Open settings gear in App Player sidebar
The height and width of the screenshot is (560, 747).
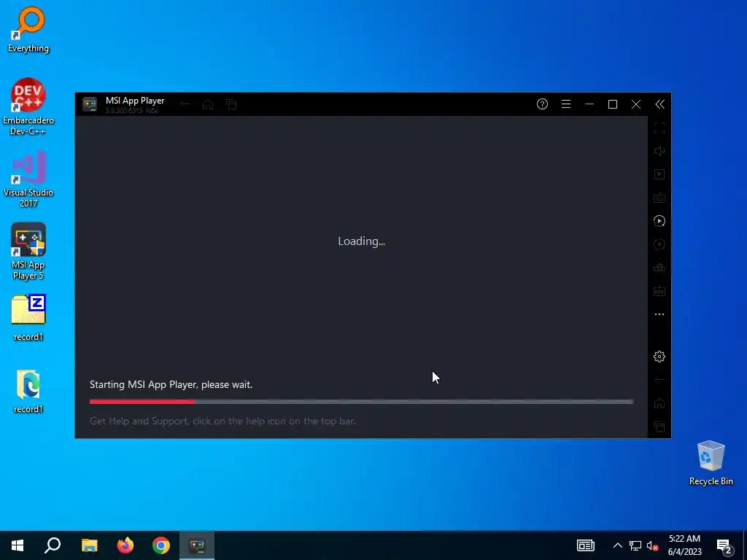pos(659,357)
